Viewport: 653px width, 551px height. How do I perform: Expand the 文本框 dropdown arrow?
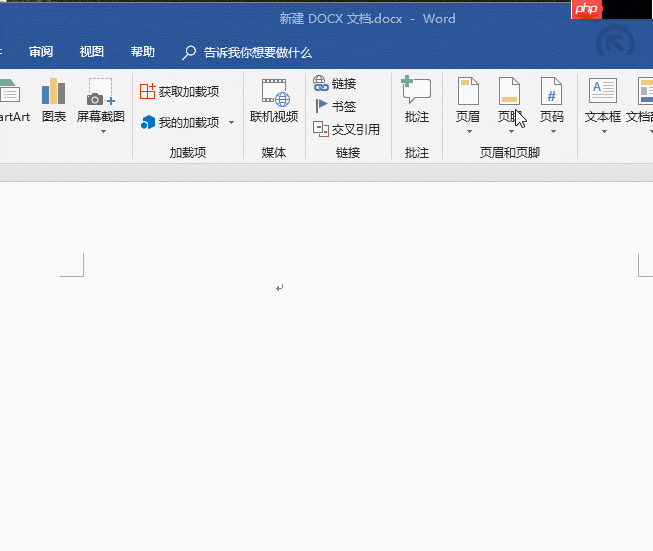pyautogui.click(x=604, y=132)
